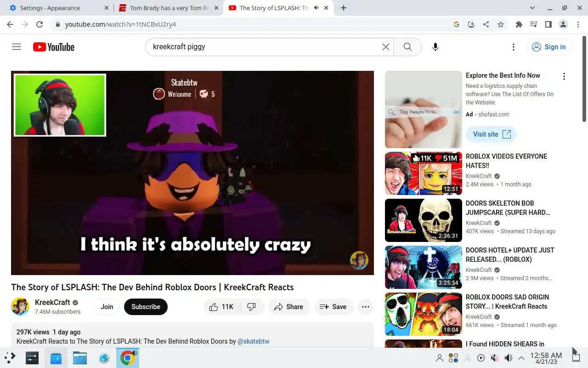This screenshot has height=368, width=588.
Task: Open the shofast.com ad thumbnail
Action: 424,109
